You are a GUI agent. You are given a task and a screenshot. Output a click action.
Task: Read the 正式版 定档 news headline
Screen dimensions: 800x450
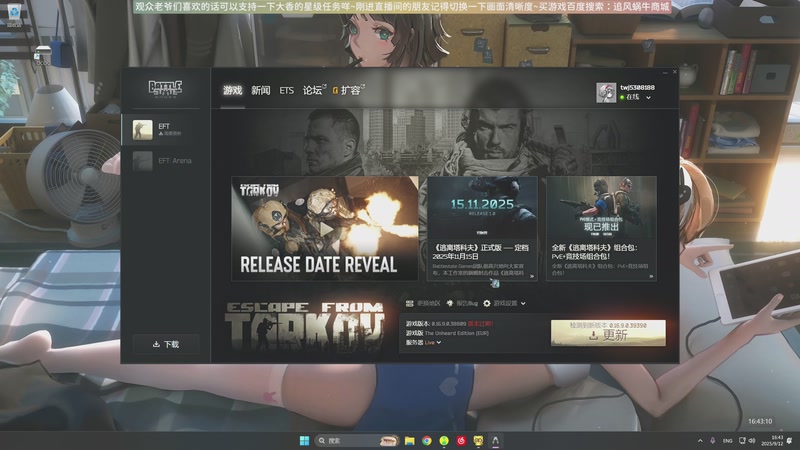pos(481,252)
